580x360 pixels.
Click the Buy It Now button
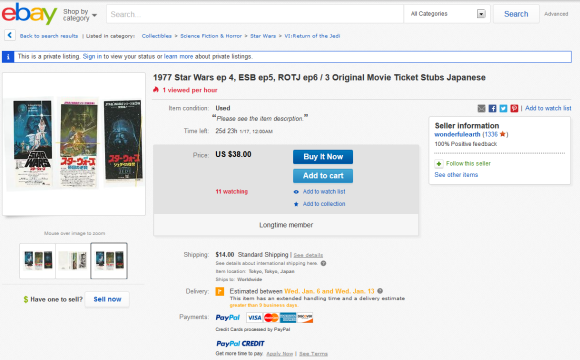[x=323, y=157]
